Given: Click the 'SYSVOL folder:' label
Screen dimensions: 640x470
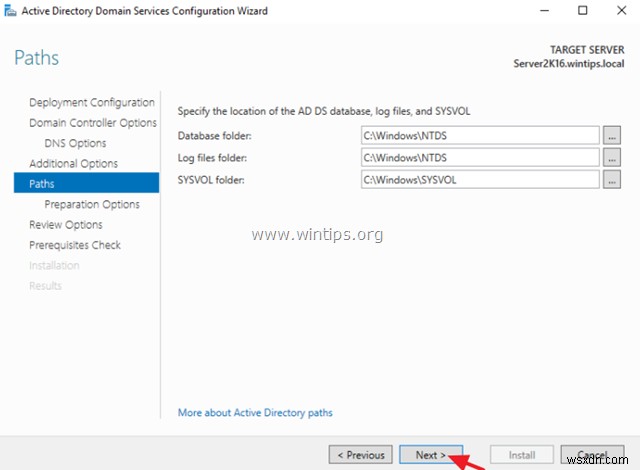Looking at the screenshot, I should 211,180.
